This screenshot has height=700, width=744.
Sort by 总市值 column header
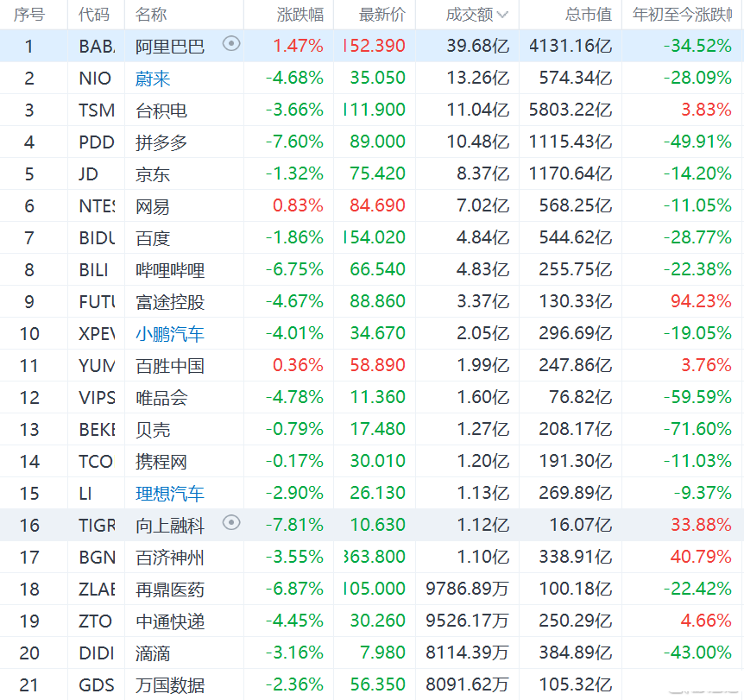tap(589, 15)
